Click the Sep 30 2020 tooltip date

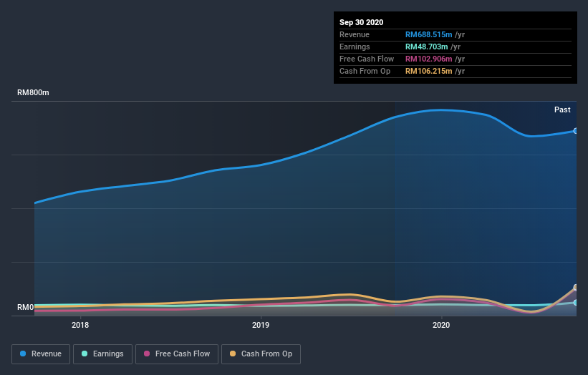click(x=362, y=22)
